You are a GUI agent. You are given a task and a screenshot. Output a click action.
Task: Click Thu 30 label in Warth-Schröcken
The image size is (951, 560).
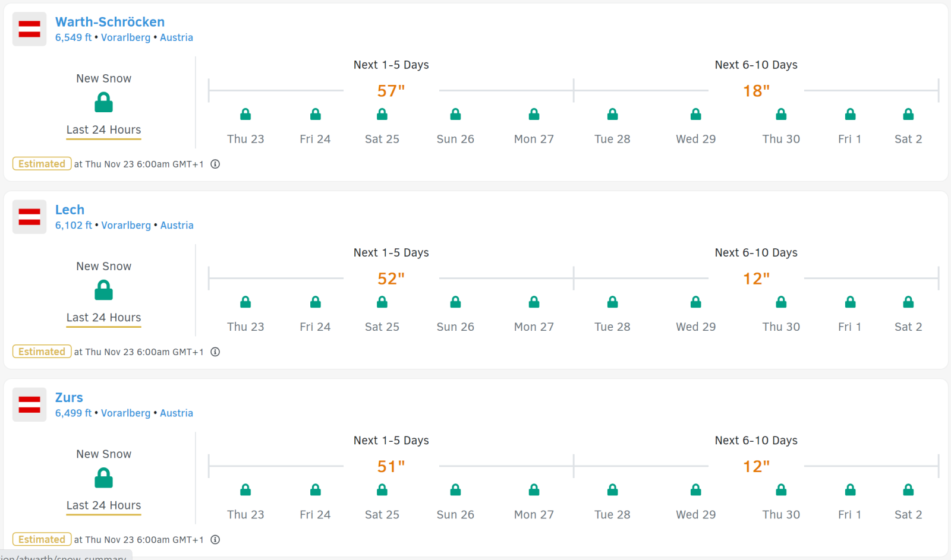click(x=781, y=139)
